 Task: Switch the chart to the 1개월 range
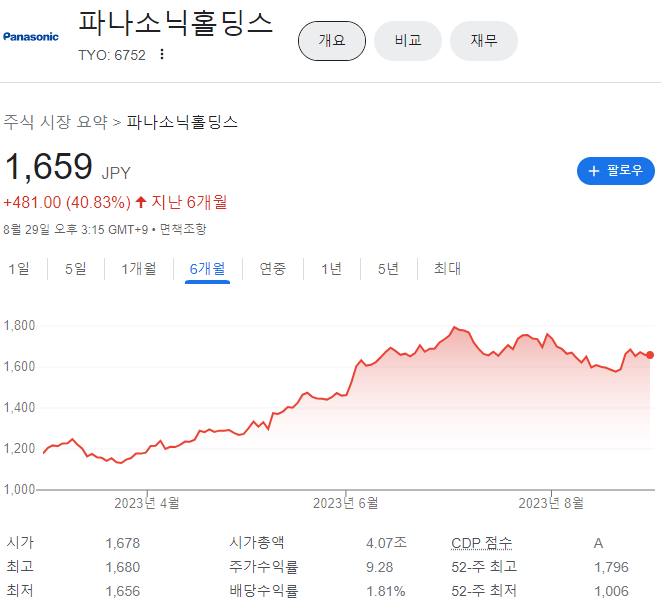pos(139,269)
